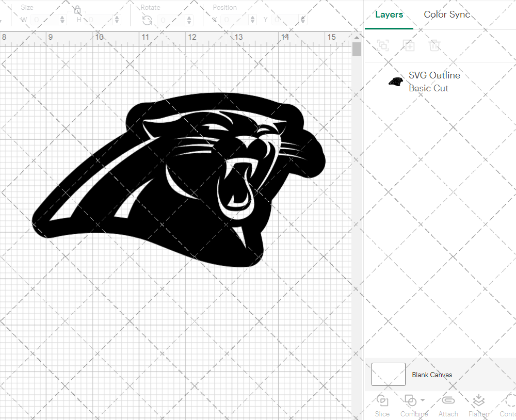Click the canvas scrollbar up arrow
Viewport: 516px width, 420px height.
click(x=357, y=37)
